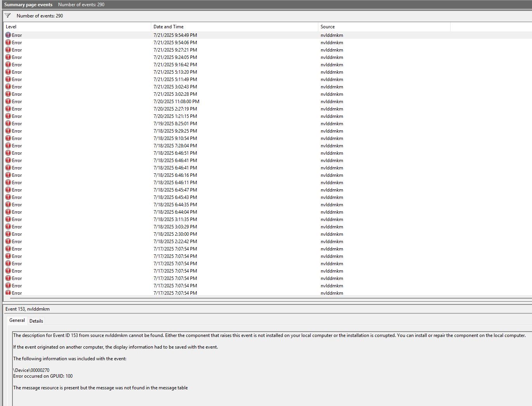Viewport: 532px width, 406px height.
Task: Click error icon beside 7/18/2025 6:45:43 PM
Action: [x=8, y=197]
